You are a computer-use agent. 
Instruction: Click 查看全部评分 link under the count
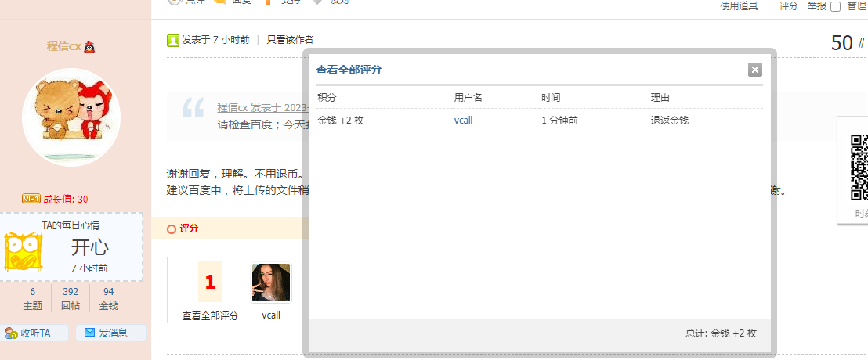[x=210, y=315]
